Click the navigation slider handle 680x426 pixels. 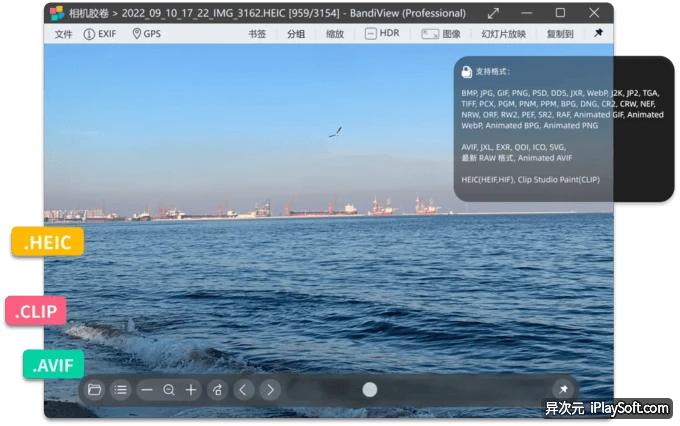click(369, 390)
